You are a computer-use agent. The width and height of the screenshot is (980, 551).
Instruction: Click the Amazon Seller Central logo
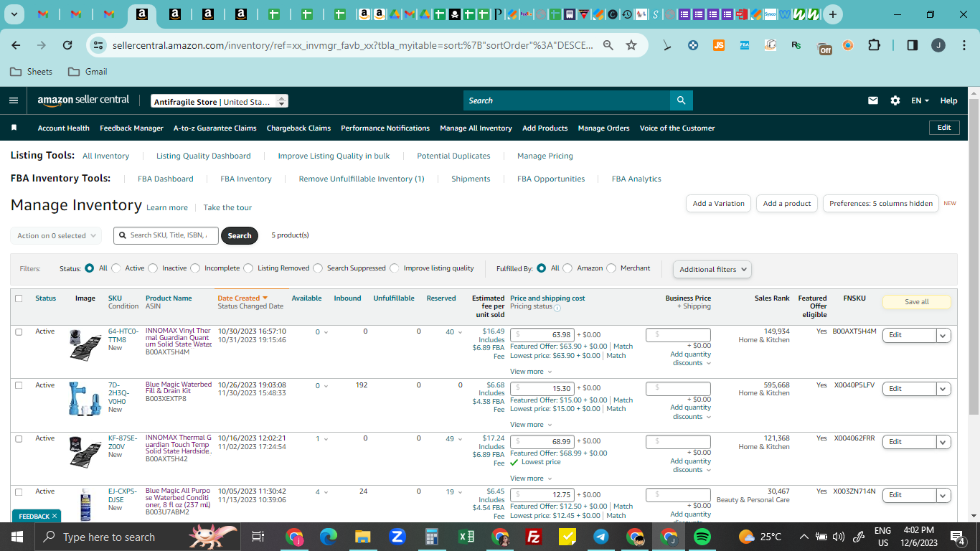83,101
